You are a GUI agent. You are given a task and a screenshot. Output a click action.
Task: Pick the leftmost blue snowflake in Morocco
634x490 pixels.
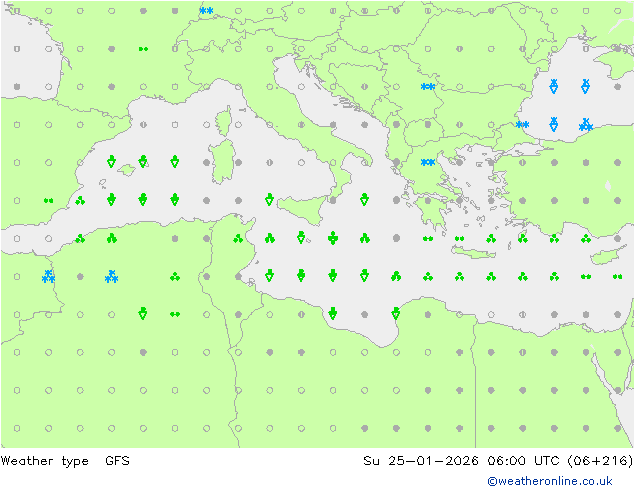tap(48, 276)
